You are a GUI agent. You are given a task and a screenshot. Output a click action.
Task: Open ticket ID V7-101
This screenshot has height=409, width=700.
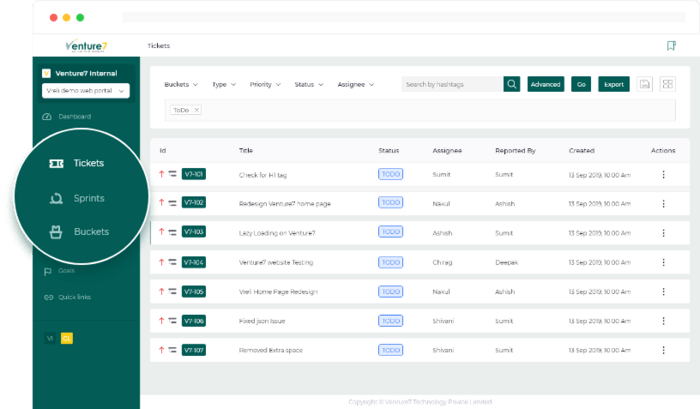pos(194,174)
